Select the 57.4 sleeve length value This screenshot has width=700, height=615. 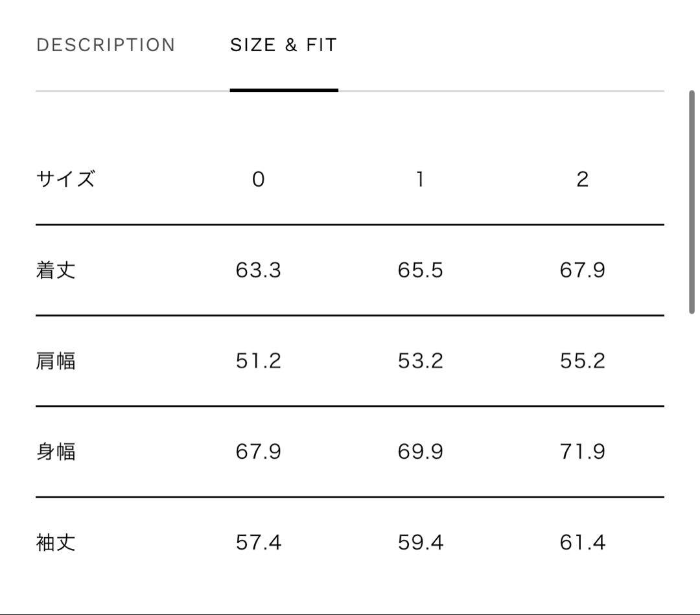[x=258, y=543]
